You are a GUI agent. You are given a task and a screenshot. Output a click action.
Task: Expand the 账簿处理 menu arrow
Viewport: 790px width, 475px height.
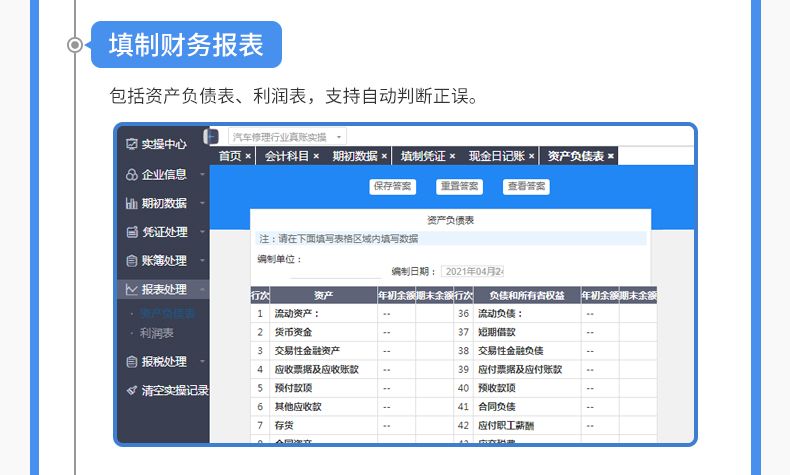coord(202,260)
